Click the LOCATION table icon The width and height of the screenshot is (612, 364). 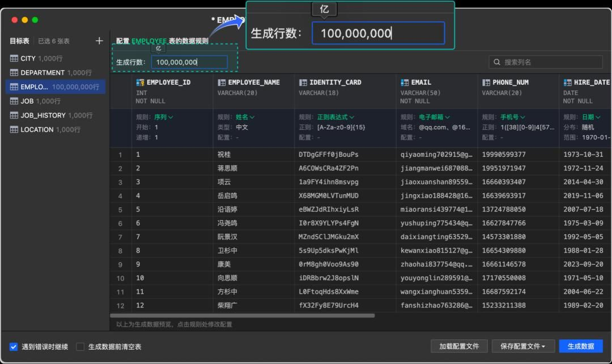(x=14, y=130)
